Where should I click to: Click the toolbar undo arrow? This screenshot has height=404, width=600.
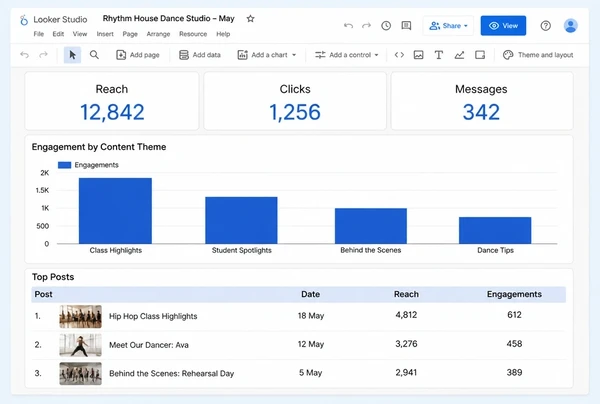(24, 55)
